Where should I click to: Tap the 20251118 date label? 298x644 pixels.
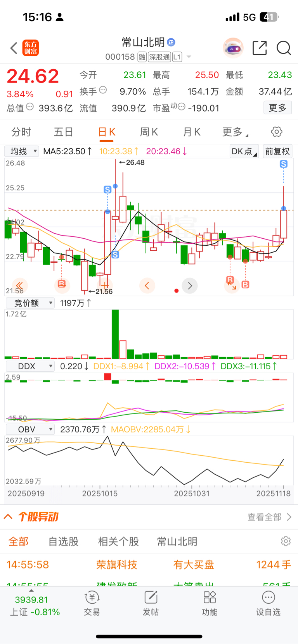274,494
